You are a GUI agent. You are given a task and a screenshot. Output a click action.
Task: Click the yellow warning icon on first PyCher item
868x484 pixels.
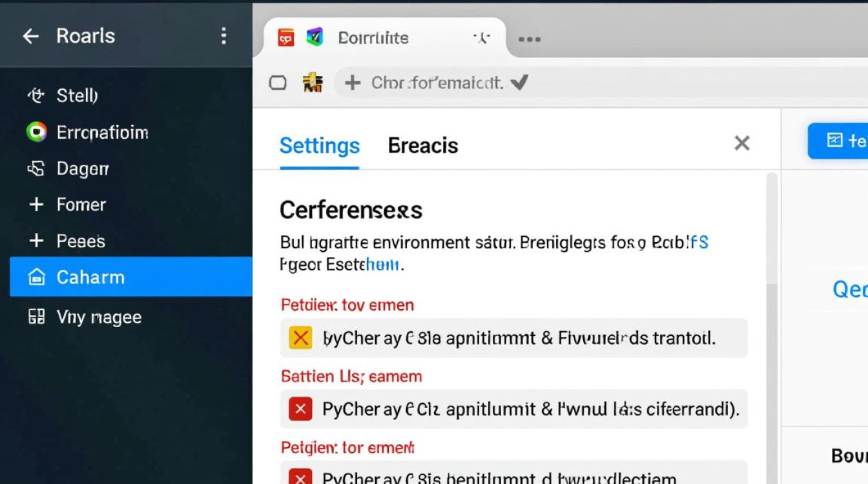pos(299,338)
